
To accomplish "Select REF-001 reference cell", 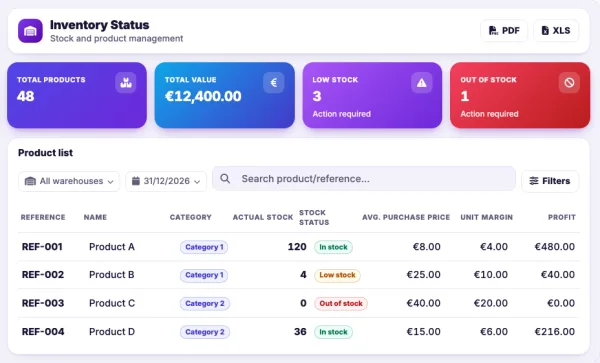I will [x=42, y=247].
